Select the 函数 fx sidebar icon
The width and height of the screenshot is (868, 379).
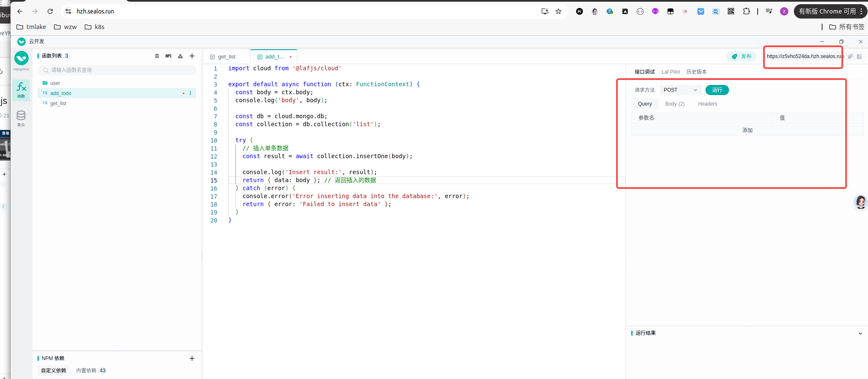(x=21, y=90)
